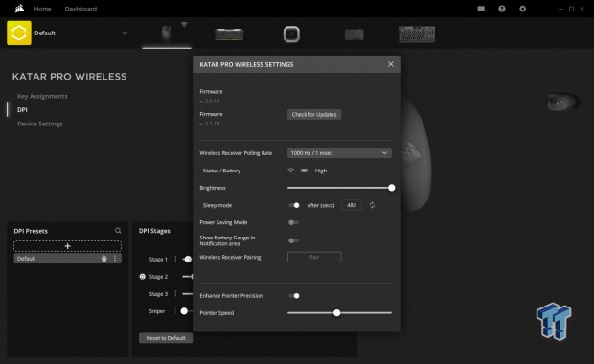Select the Katar Pro Wireless mouse device
594x364 pixels.
click(167, 34)
